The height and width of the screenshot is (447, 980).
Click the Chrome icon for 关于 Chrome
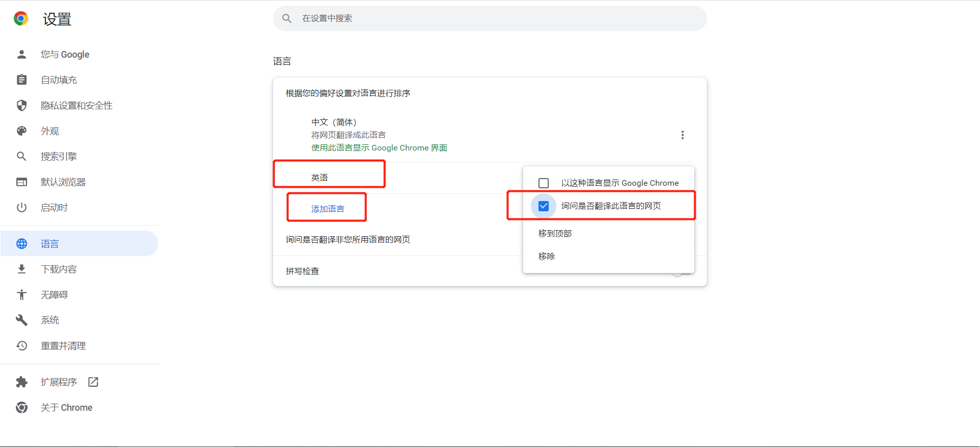coord(21,407)
